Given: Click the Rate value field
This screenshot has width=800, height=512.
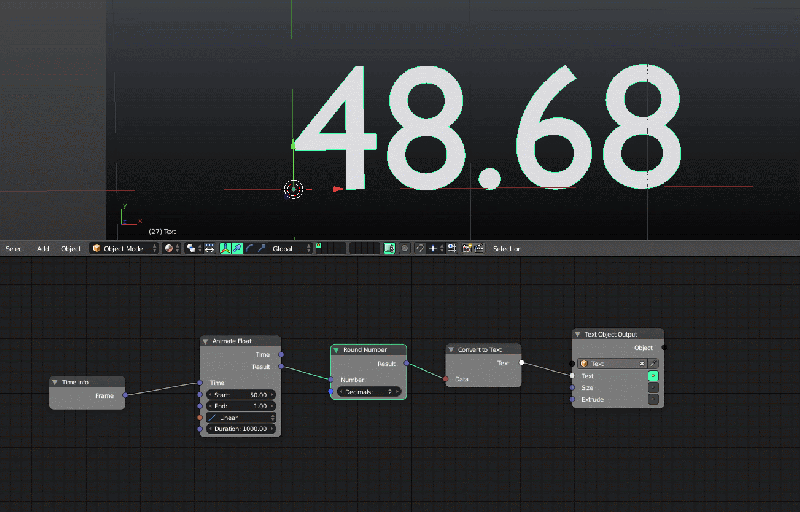Looking at the screenshot, I should [x=241, y=406].
